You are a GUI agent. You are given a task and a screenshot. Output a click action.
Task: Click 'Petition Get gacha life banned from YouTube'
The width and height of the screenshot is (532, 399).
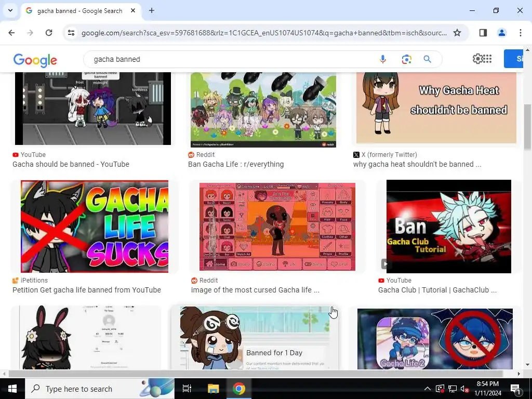[x=87, y=290]
